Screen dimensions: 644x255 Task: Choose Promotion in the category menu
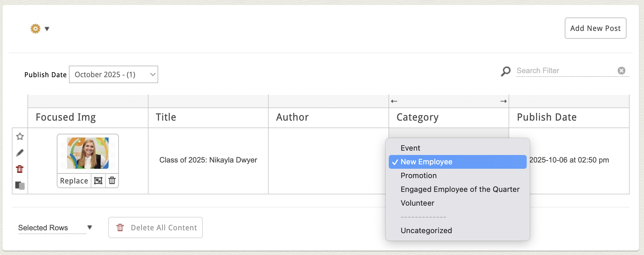418,176
